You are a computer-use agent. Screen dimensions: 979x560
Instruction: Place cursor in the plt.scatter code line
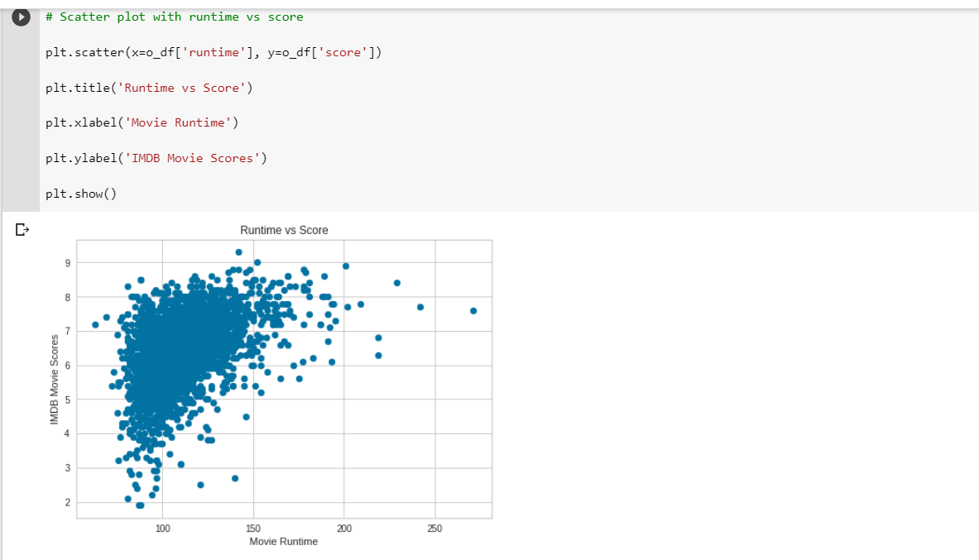213,52
